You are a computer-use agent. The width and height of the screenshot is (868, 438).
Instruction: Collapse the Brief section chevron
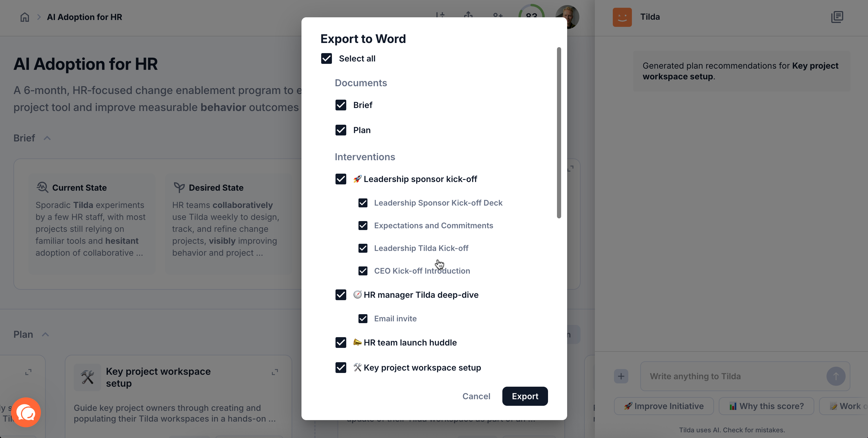tap(47, 138)
